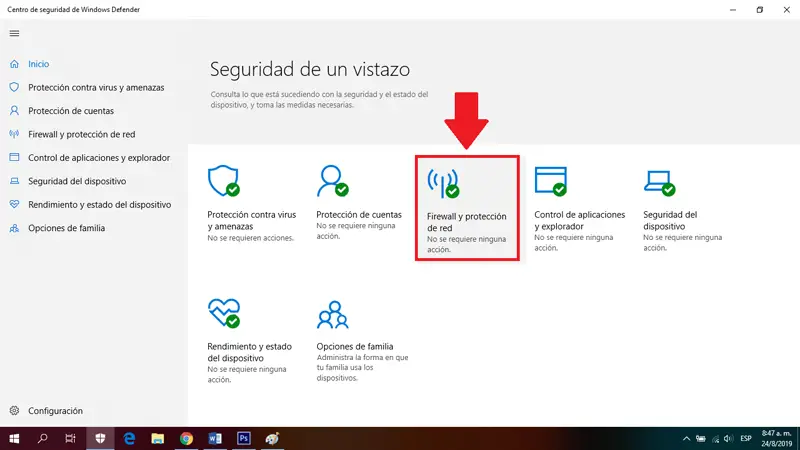Open Task View from the taskbar
The width and height of the screenshot is (800, 450).
tap(70, 439)
